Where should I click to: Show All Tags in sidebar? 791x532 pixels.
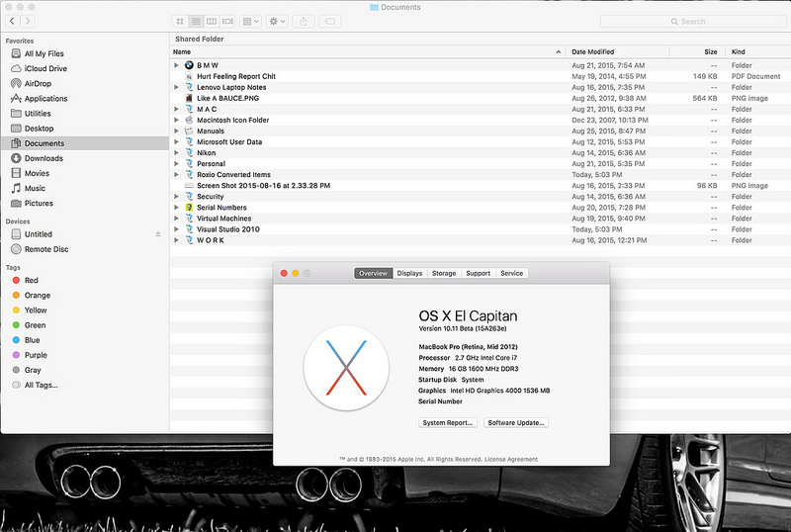coord(41,385)
